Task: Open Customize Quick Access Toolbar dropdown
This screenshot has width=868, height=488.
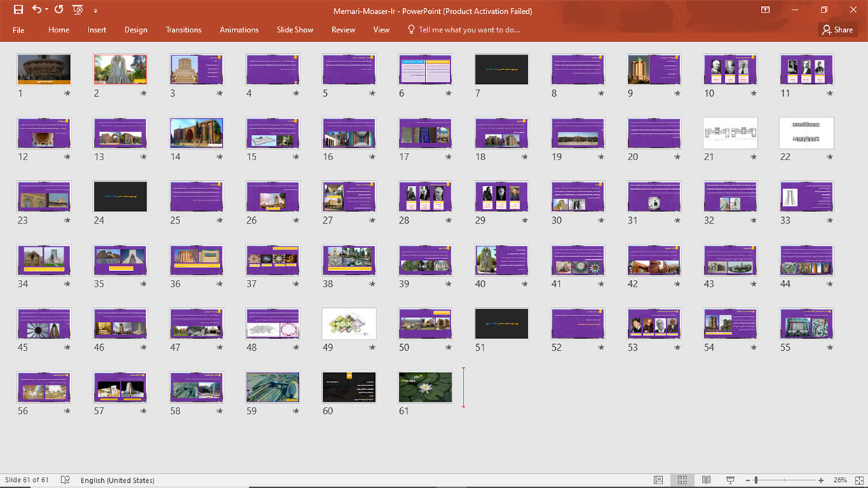Action: (x=95, y=10)
